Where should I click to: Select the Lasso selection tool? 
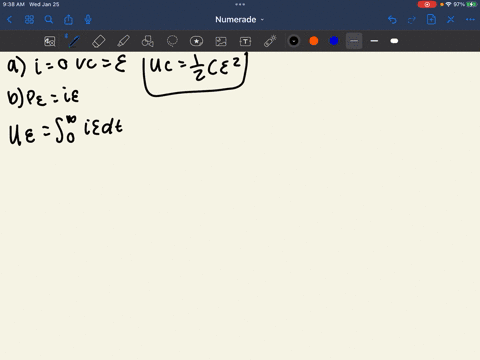172,41
